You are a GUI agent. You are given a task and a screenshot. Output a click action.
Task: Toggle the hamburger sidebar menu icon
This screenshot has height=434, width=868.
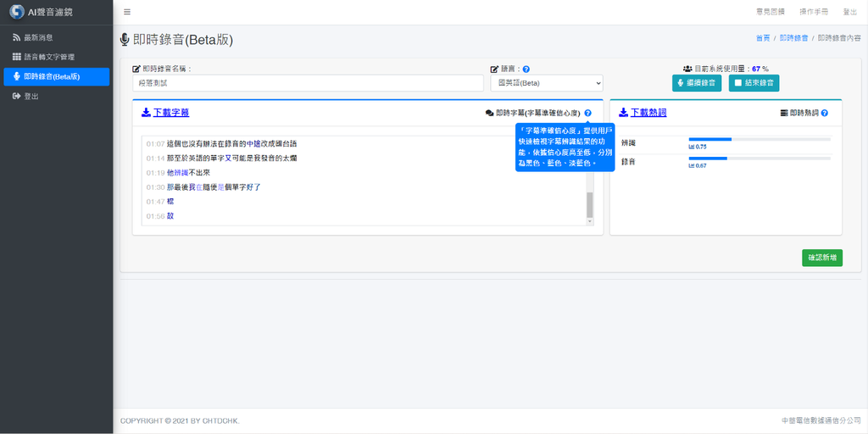[127, 12]
